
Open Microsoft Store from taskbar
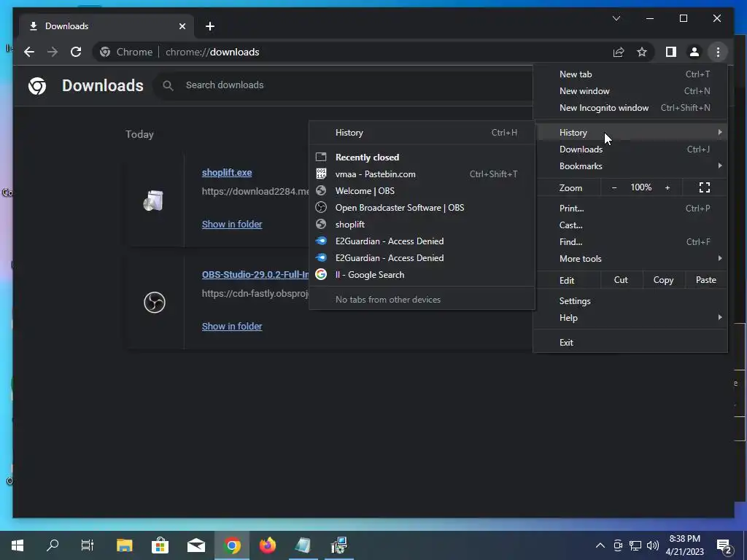click(160, 545)
